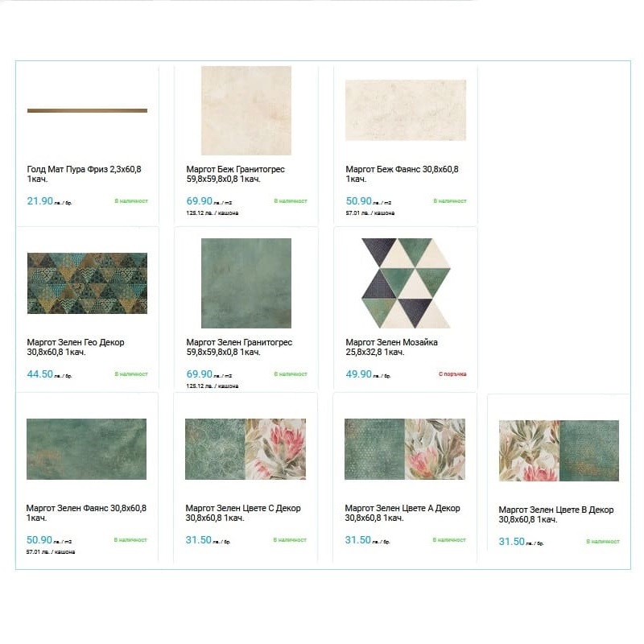644x644 pixels.
Task: Click the Голд Мат Пура Фриз product image
Action: (x=87, y=110)
